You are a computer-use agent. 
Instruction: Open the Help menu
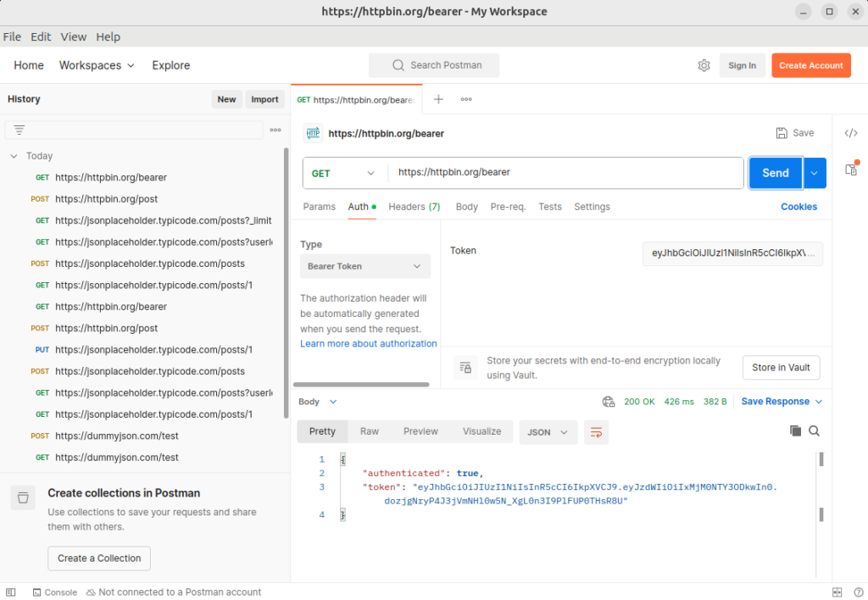tap(108, 36)
